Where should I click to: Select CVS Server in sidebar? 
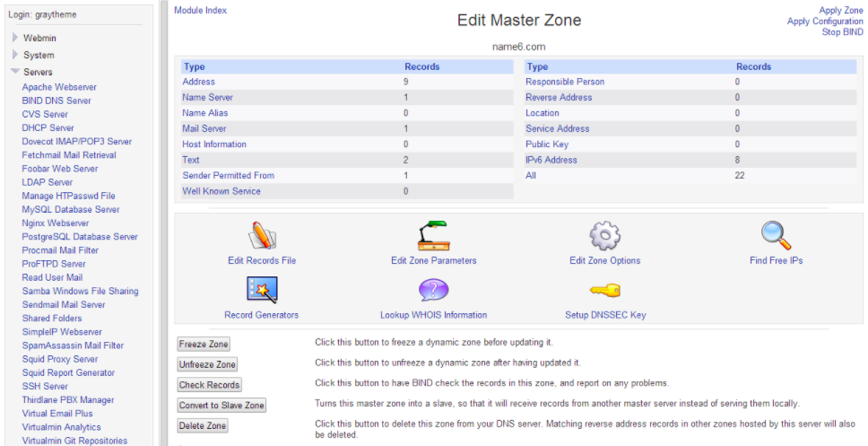(45, 114)
